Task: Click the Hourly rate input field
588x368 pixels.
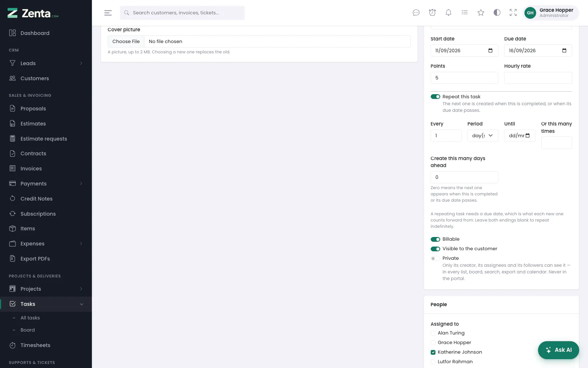Action: point(538,78)
